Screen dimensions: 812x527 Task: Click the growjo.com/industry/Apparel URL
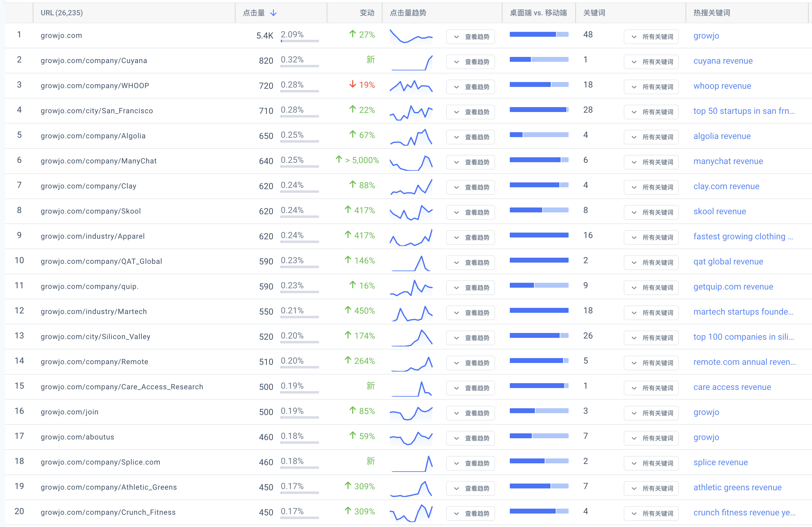point(92,236)
